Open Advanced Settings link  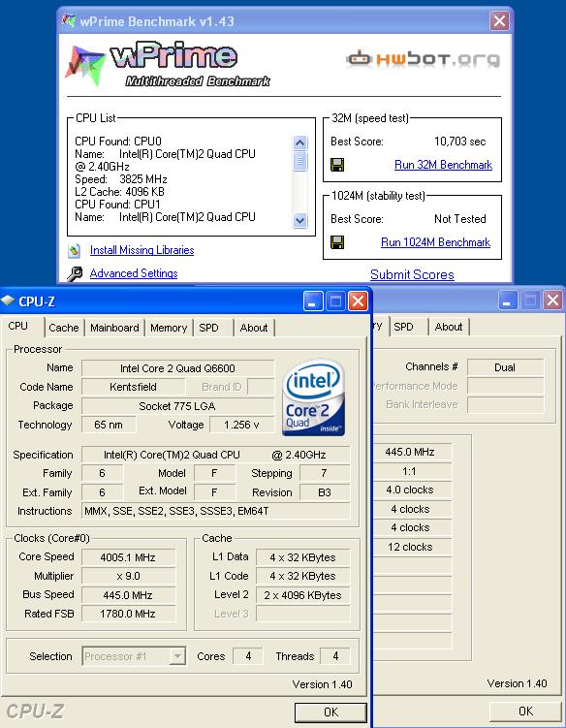click(134, 273)
